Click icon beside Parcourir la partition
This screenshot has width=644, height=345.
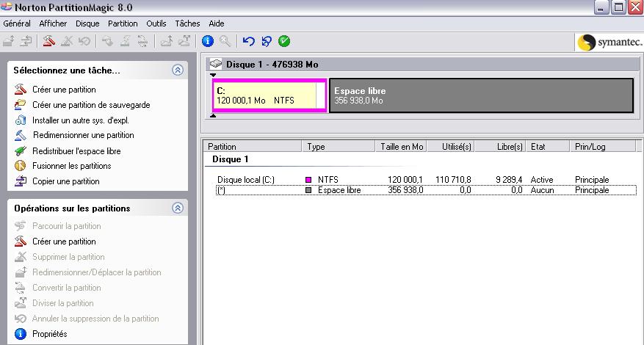coord(20,226)
